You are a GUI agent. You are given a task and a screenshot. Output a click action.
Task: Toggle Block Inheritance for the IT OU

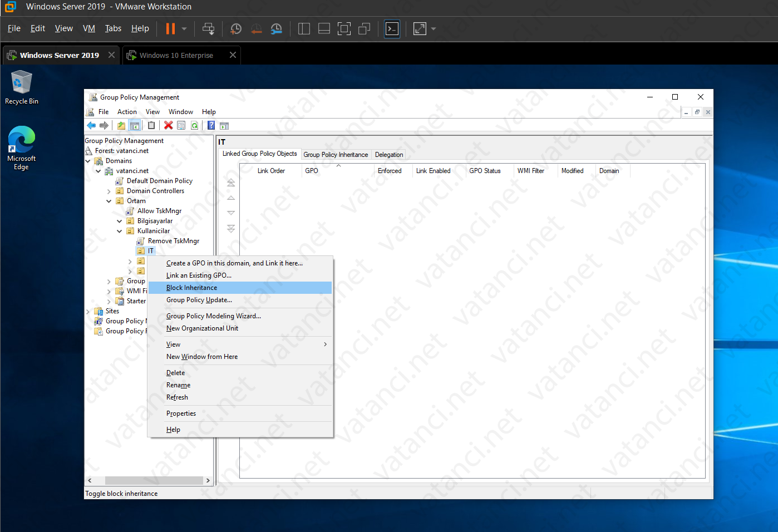point(191,287)
